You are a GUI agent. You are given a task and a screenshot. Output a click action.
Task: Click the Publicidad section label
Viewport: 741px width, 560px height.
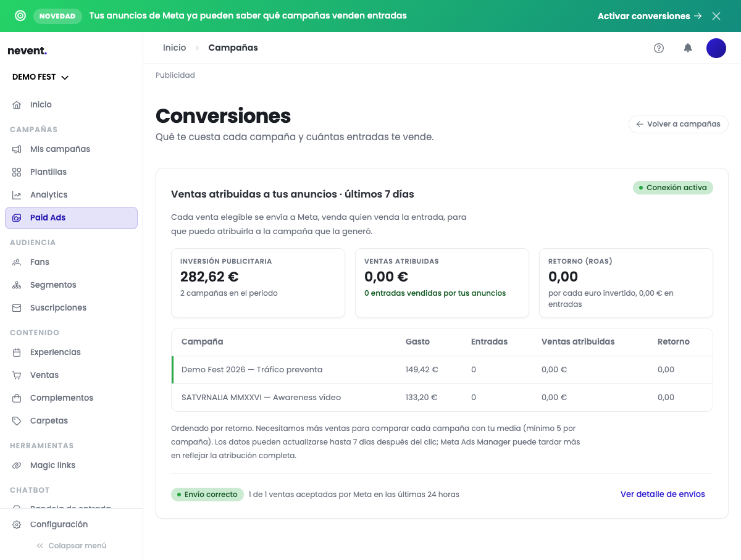(x=175, y=75)
